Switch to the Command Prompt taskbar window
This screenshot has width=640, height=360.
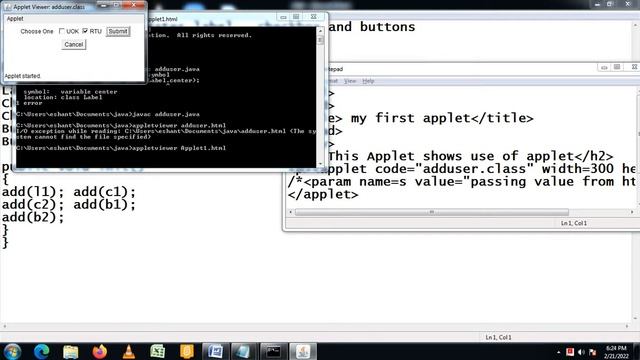click(x=273, y=351)
